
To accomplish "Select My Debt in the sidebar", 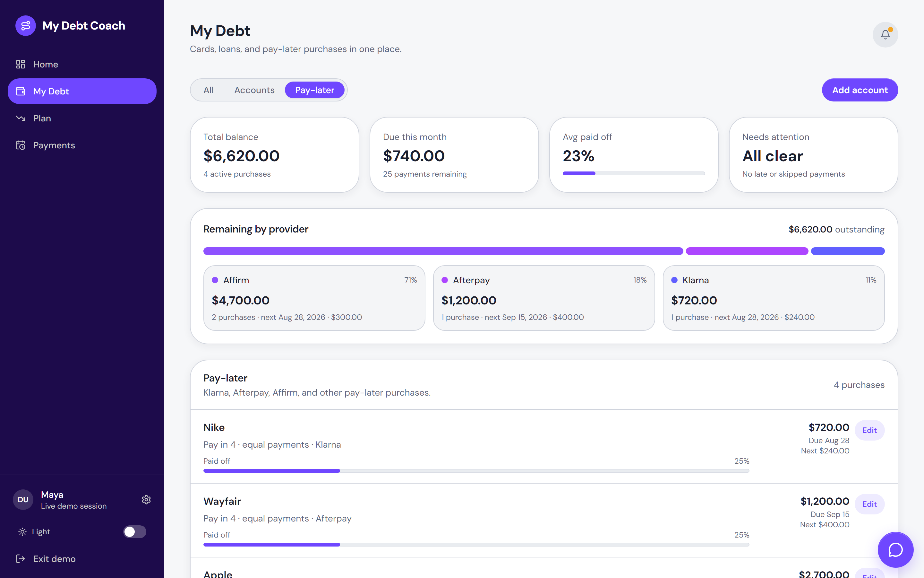I will coord(82,92).
